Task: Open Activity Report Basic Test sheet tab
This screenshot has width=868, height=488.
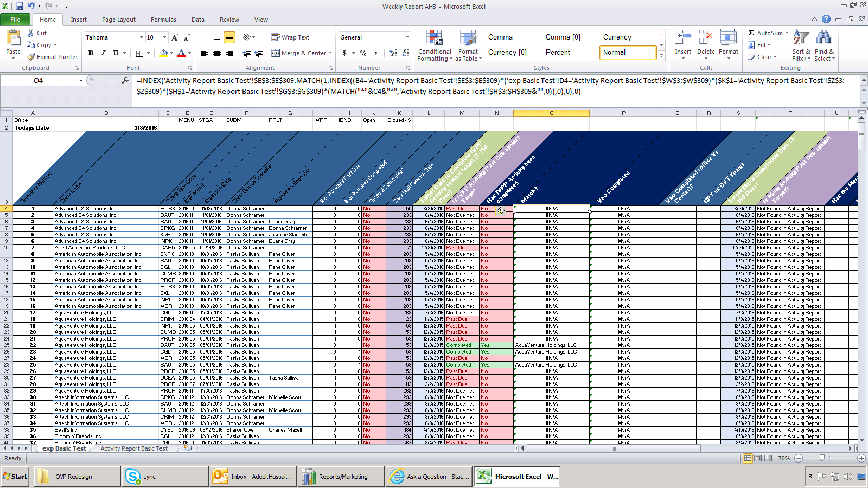Action: tap(134, 448)
